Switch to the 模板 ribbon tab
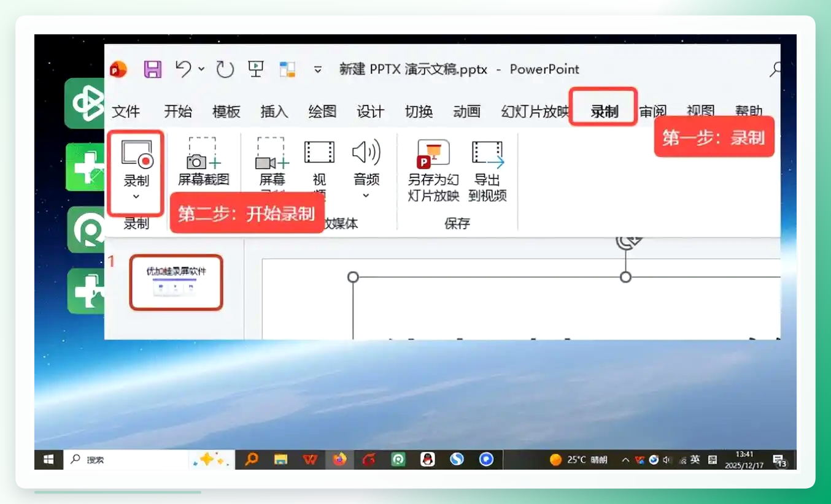Viewport: 831px width, 504px height. tap(226, 112)
